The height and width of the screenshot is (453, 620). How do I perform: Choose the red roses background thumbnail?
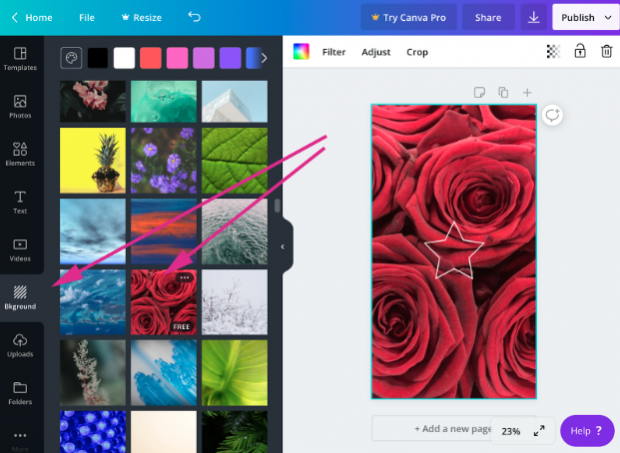pyautogui.click(x=164, y=302)
